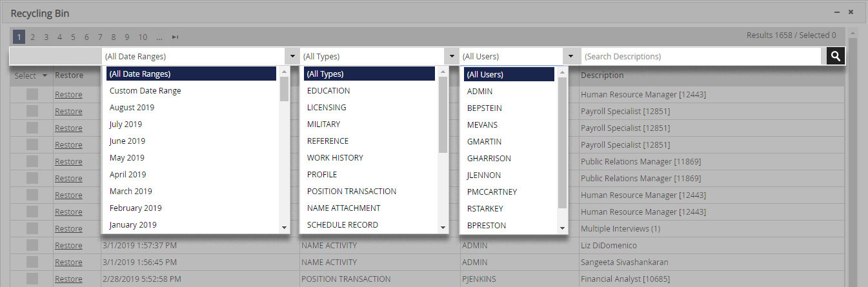The height and width of the screenshot is (287, 868).
Task: Tick checkbox for Financial Analyst [10685] row
Action: point(32,279)
